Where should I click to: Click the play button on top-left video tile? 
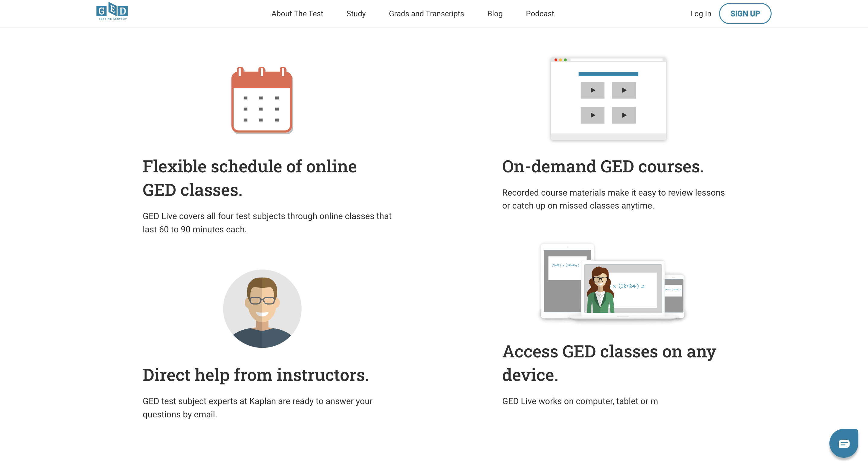point(593,90)
